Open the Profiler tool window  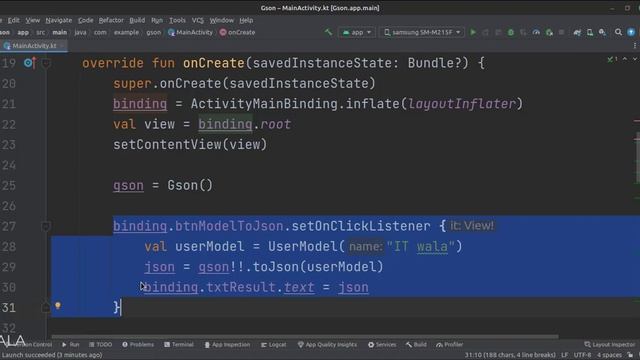[x=449, y=344]
